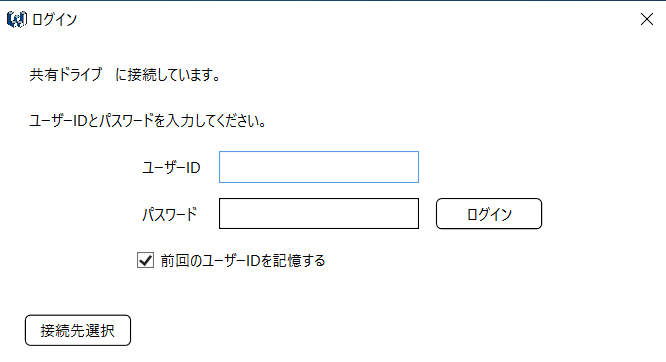Screen dimensions: 666x362
Task: Click the ユーザーID field label
Action: pos(171,167)
